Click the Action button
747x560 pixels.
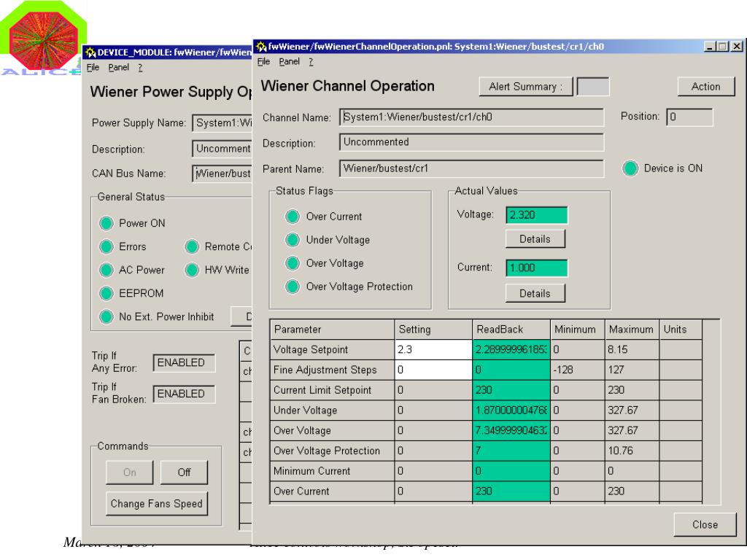705,87
